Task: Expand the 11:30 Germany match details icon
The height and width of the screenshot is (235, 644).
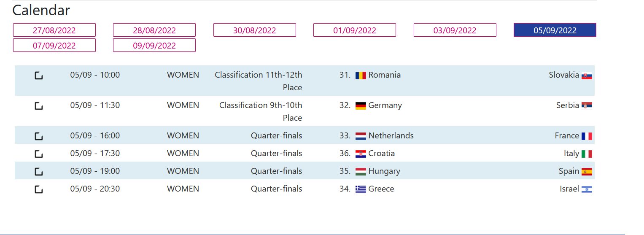Action: [39, 106]
